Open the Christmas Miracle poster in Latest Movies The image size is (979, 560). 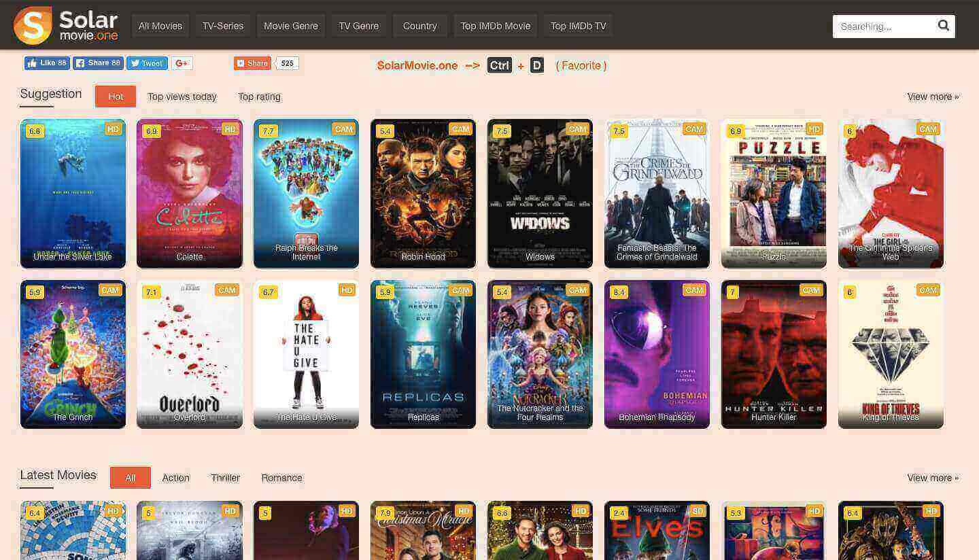tap(423, 531)
